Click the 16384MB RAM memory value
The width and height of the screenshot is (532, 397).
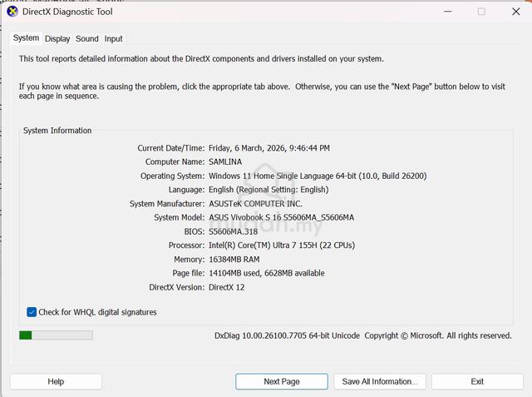click(234, 260)
